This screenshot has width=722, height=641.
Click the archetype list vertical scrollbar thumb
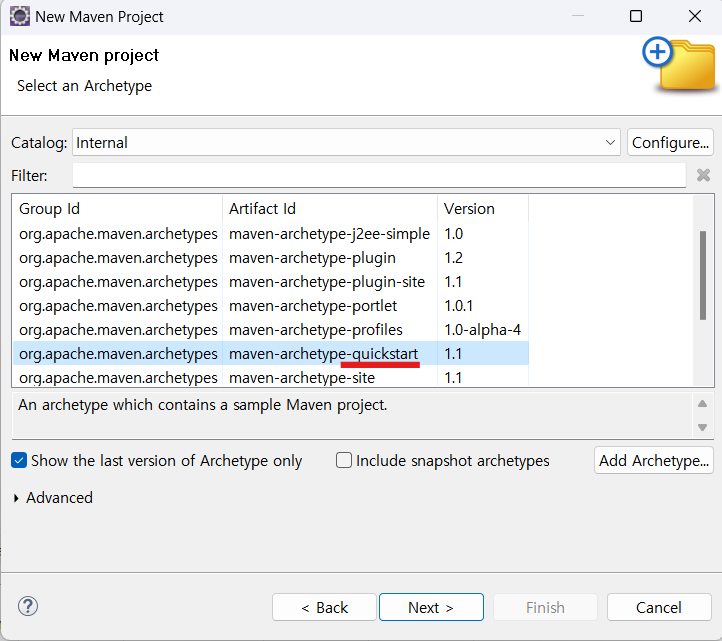[x=703, y=275]
